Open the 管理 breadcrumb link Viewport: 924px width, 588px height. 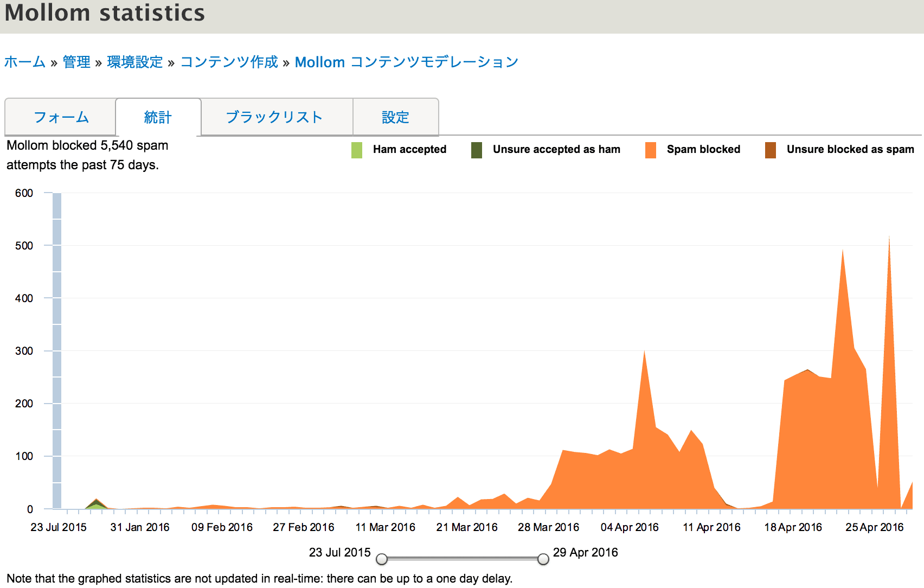coord(76,62)
